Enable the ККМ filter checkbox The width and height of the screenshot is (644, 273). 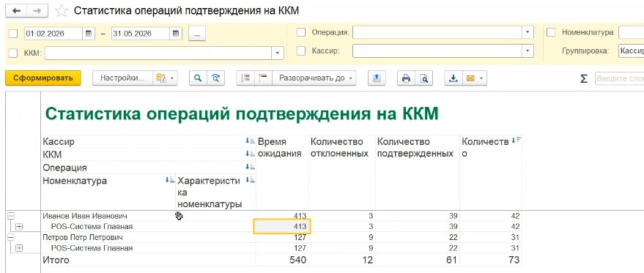(13, 53)
